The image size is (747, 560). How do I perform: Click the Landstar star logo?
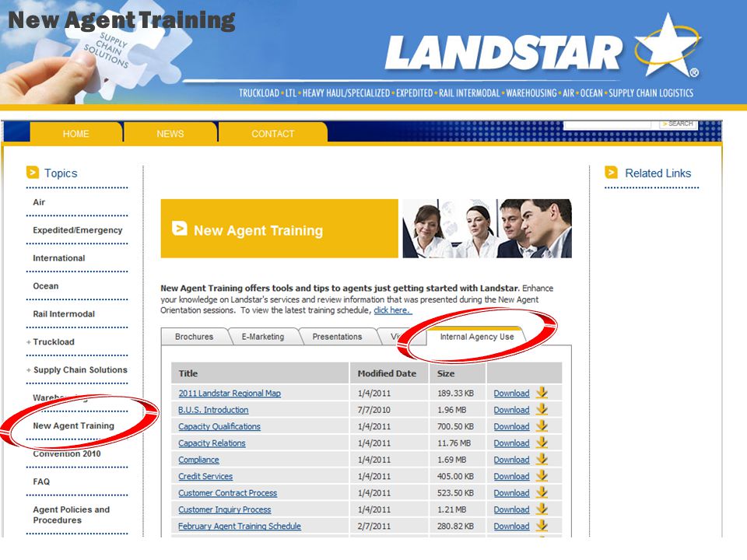pos(667,46)
